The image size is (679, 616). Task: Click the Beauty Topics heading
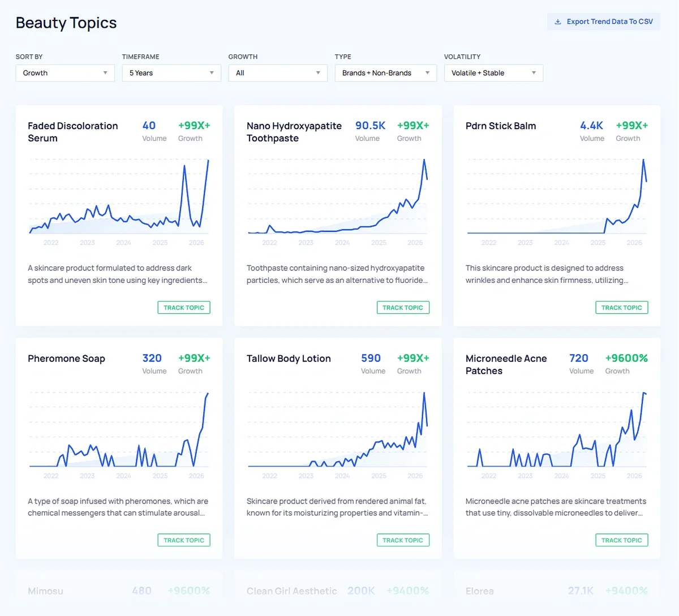[66, 23]
